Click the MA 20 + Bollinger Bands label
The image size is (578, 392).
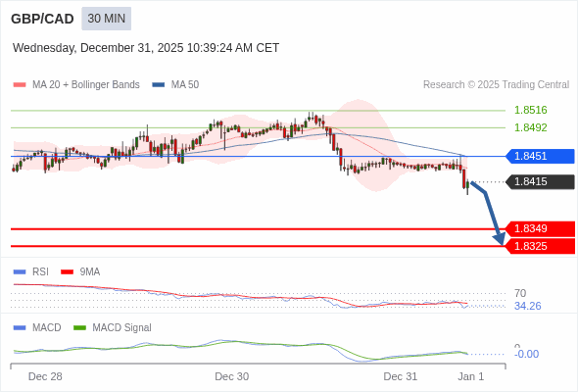point(86,85)
